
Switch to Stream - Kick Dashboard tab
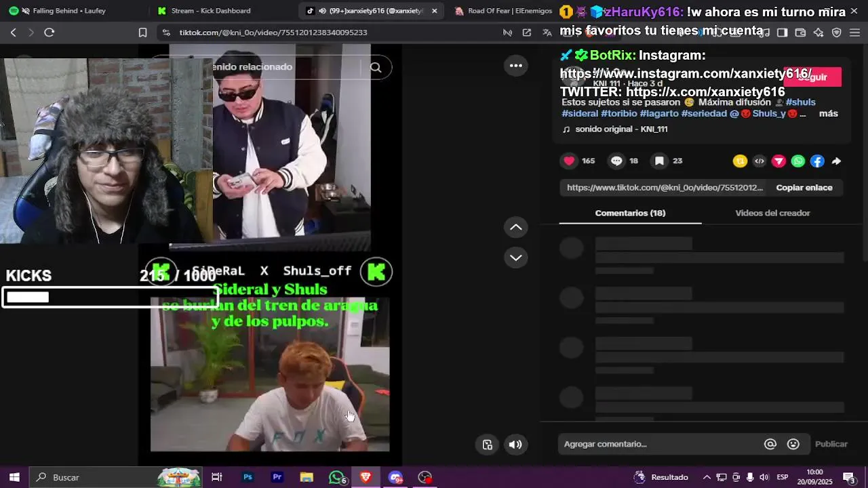[211, 11]
